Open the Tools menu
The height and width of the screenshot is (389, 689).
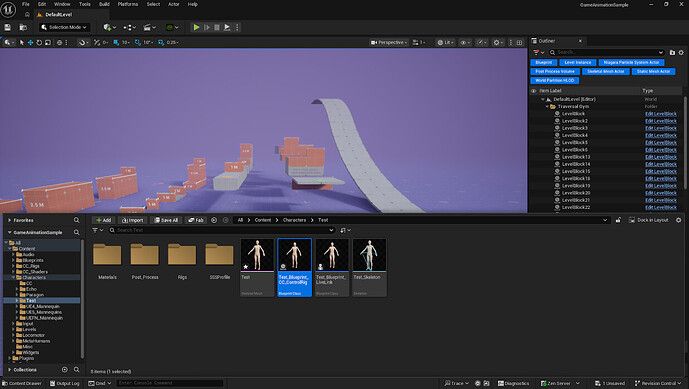click(x=85, y=4)
